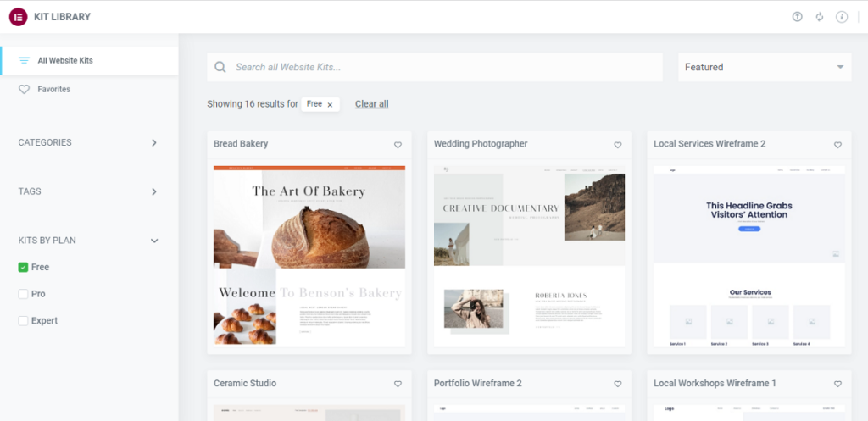Click the Showing 16 results for text
The image size is (868, 421).
[253, 104]
